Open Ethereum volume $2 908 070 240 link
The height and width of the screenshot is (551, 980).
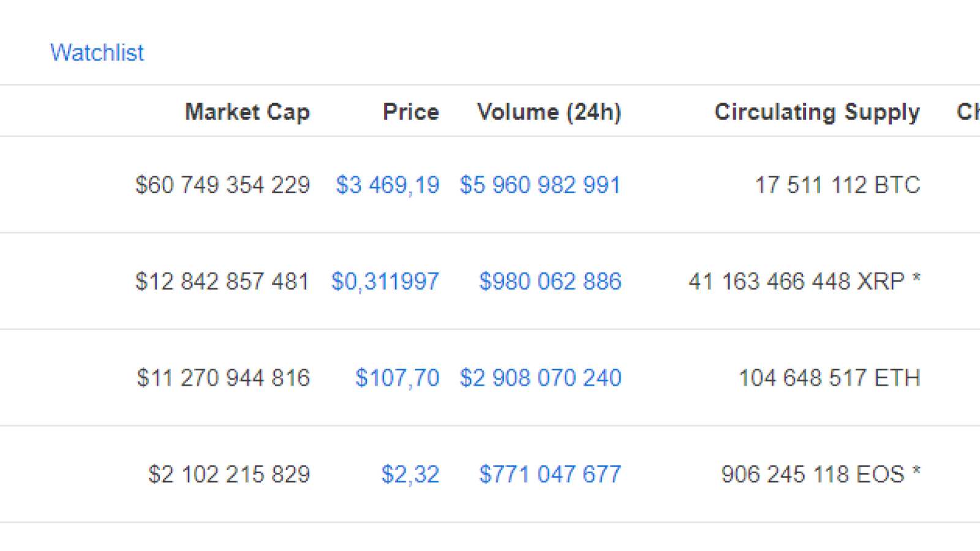pos(540,378)
